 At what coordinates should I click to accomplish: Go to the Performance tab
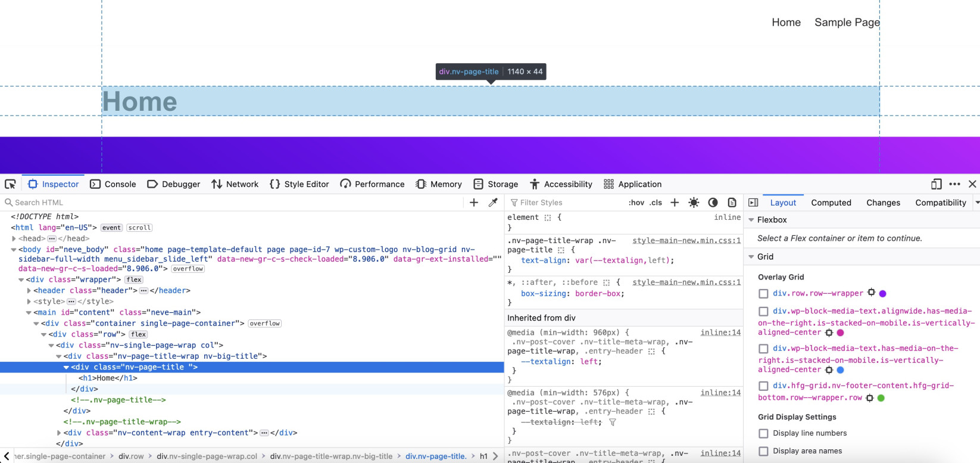(x=372, y=184)
